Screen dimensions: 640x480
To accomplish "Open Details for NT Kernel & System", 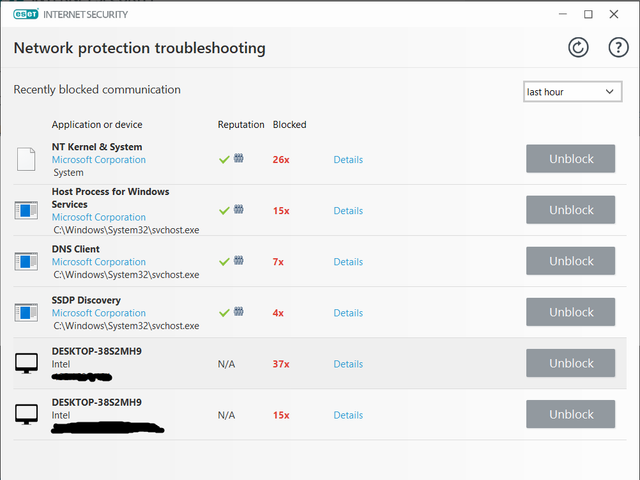I will click(348, 160).
